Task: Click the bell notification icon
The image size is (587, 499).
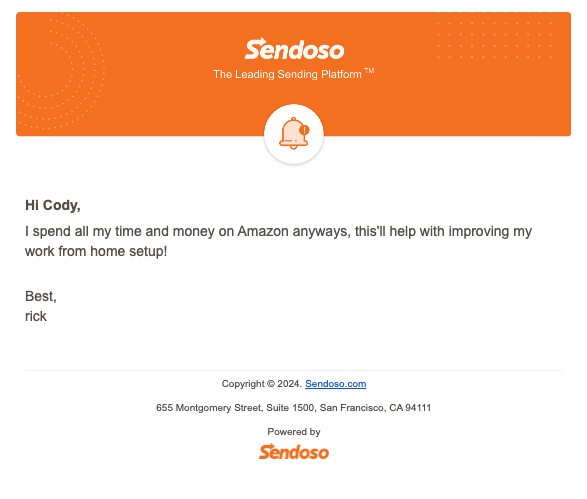Action: 294,133
